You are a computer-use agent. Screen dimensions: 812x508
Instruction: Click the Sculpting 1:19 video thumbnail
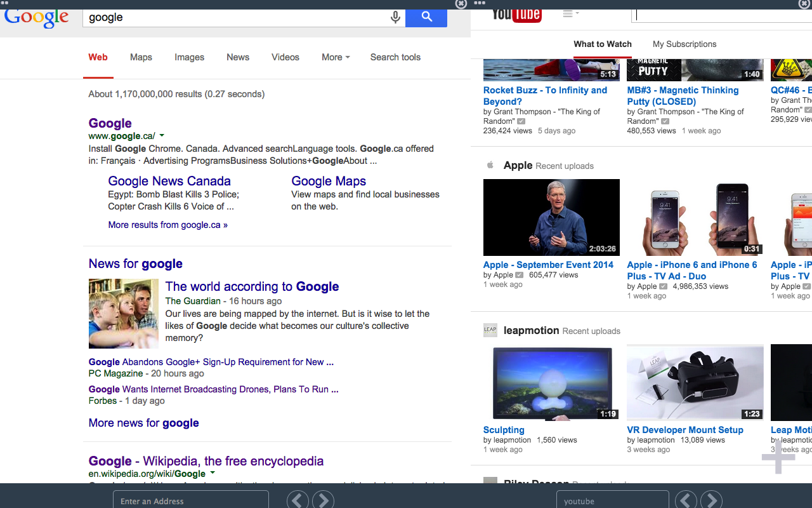click(551, 382)
